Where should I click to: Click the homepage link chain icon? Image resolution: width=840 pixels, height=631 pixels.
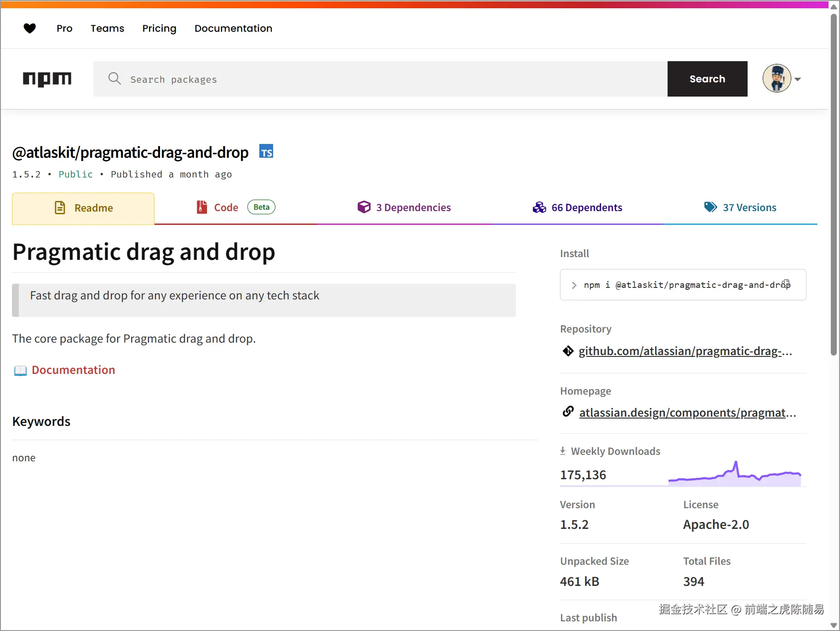(x=568, y=412)
